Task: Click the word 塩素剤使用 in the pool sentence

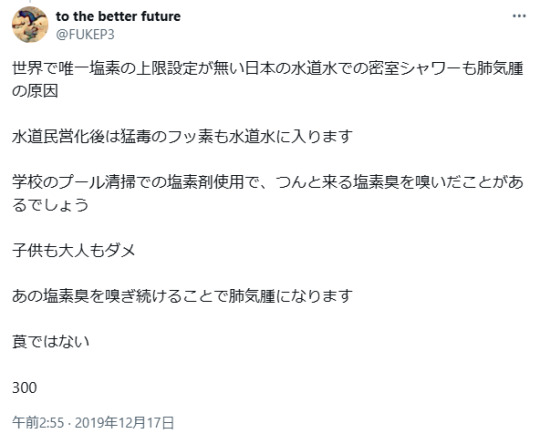Action: 206,182
